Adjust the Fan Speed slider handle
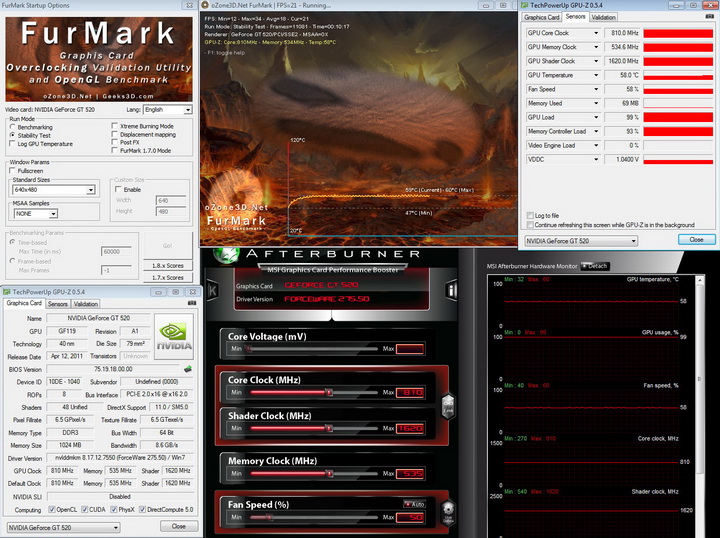The height and width of the screenshot is (538, 720). [x=269, y=517]
